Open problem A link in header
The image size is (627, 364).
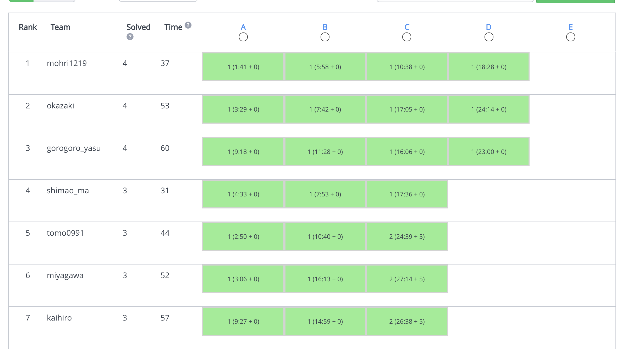[x=243, y=27]
